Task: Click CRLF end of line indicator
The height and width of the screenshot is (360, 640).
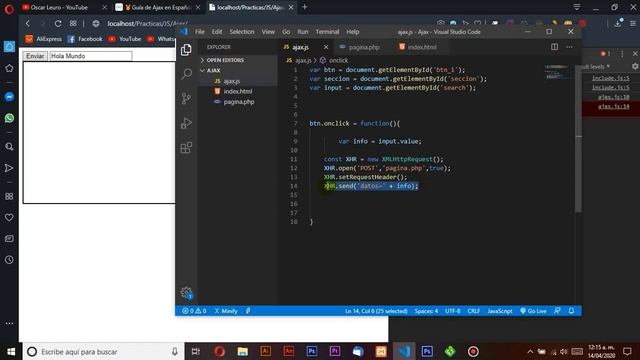Action: click(473, 311)
